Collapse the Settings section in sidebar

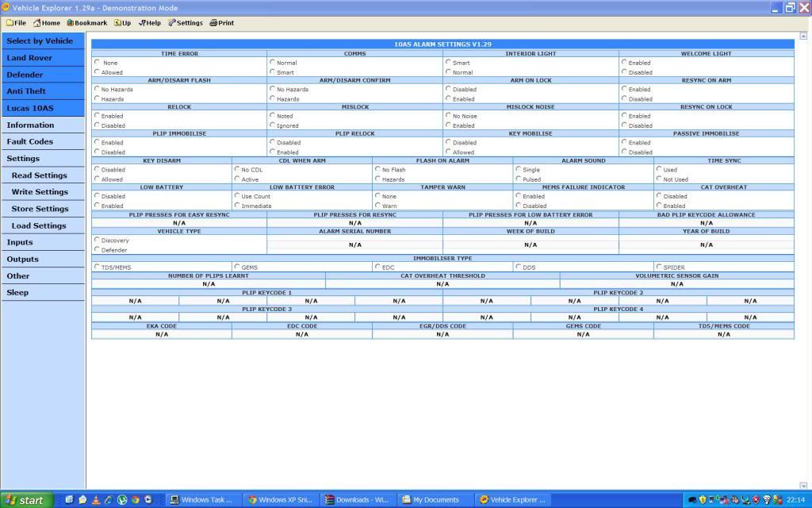click(23, 159)
